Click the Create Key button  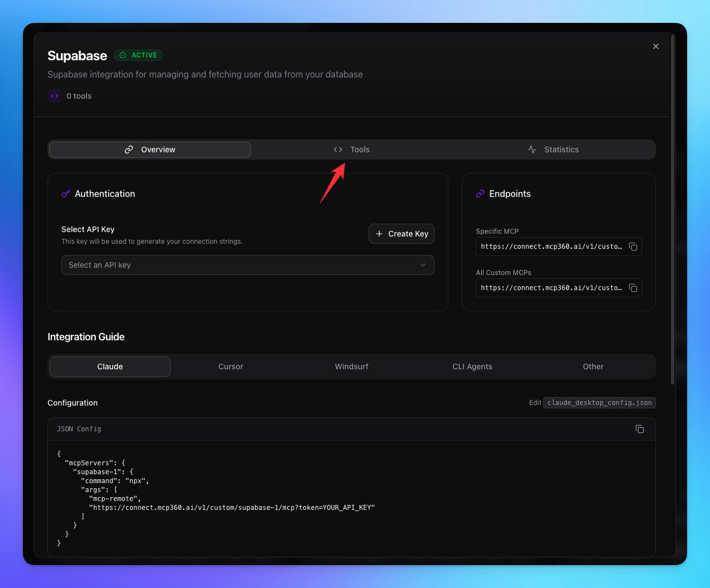[x=401, y=234]
